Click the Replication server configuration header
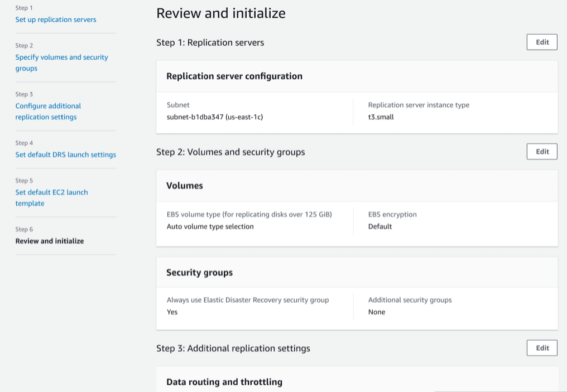The height and width of the screenshot is (392, 567). pos(234,76)
